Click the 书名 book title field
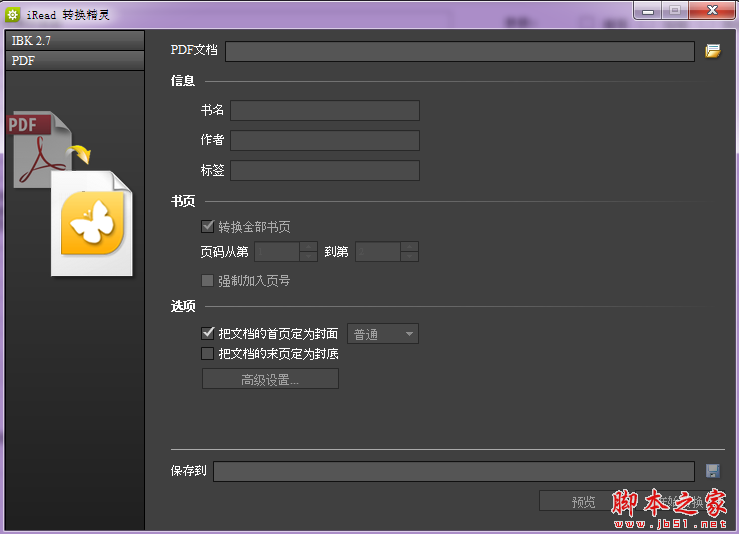This screenshot has width=739, height=535. pos(325,110)
